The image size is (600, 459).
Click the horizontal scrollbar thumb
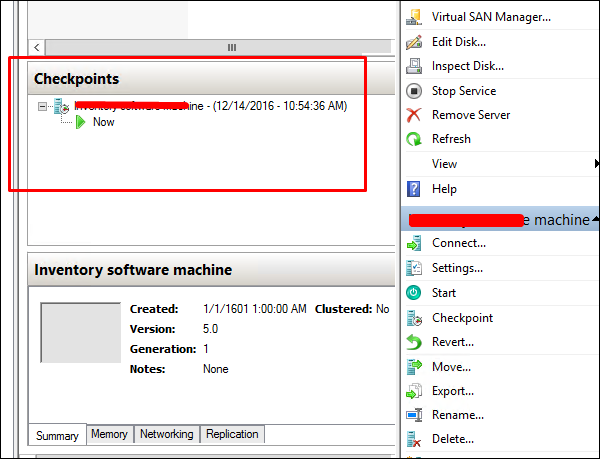pyautogui.click(x=231, y=47)
